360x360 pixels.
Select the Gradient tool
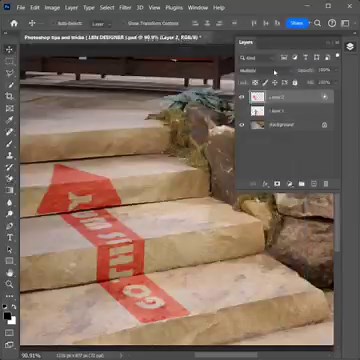9,190
